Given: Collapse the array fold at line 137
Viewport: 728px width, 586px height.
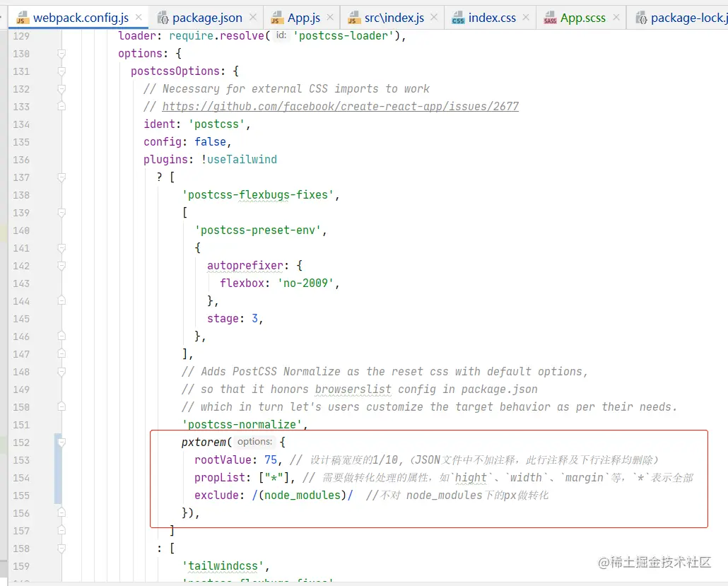Looking at the screenshot, I should click(x=61, y=177).
